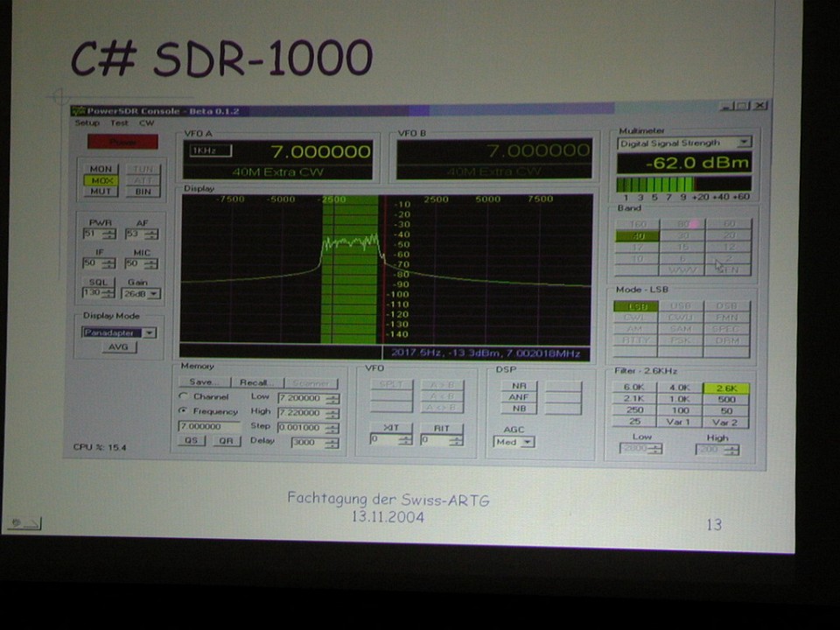Viewport: 840px width, 630px height.
Task: Click the High 7.220000 scan field
Action: coord(308,413)
